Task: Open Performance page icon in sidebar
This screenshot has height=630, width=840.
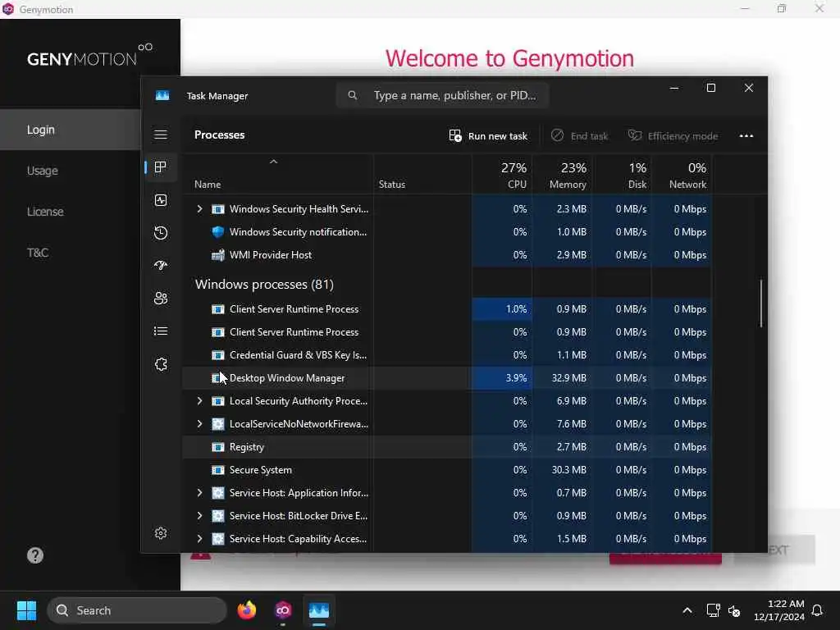Action: (161, 200)
